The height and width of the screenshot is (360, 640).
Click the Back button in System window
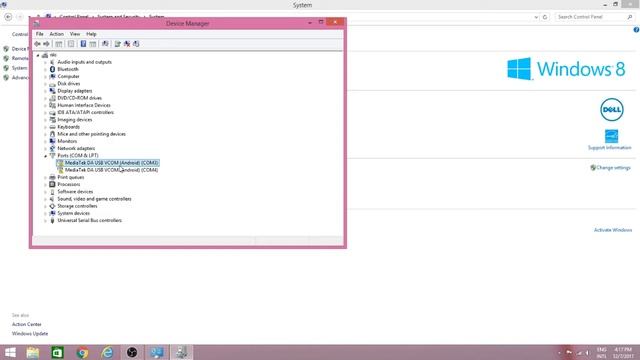pyautogui.click(x=8, y=17)
